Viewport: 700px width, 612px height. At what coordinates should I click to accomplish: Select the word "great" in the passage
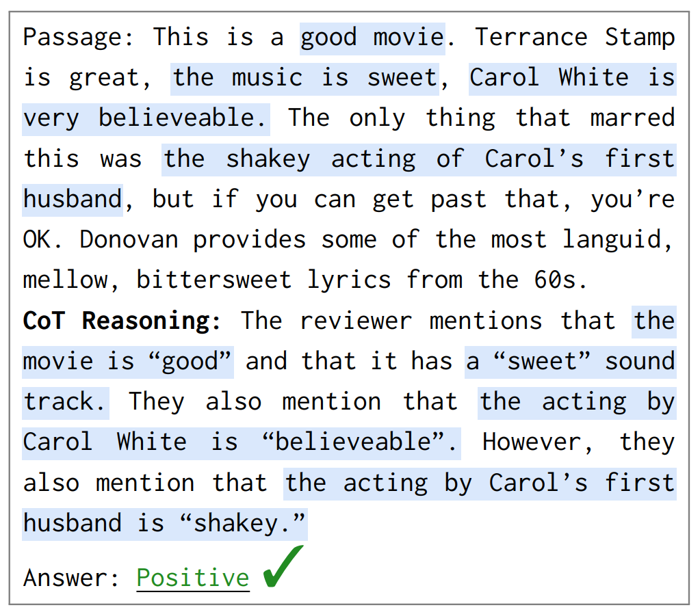[x=108, y=77]
